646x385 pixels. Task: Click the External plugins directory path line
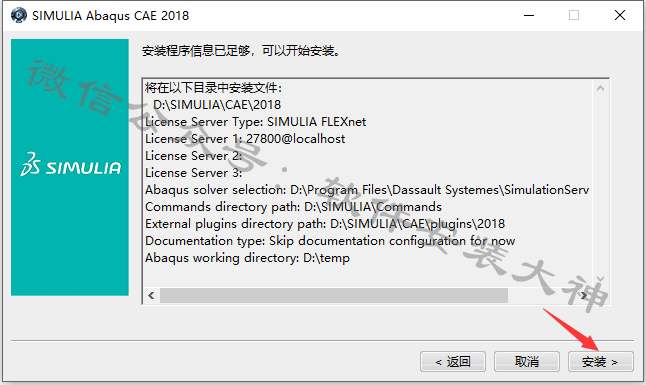(325, 224)
